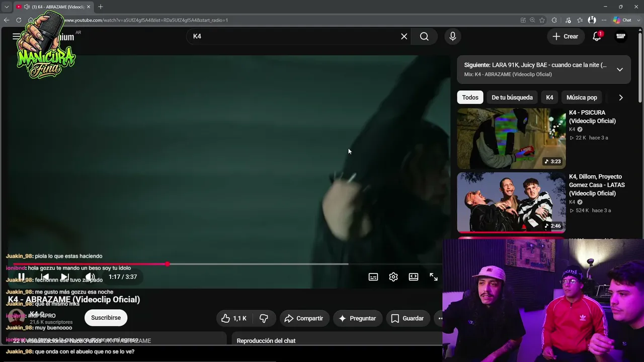Open the browser extensions puzzle icon

point(554,20)
